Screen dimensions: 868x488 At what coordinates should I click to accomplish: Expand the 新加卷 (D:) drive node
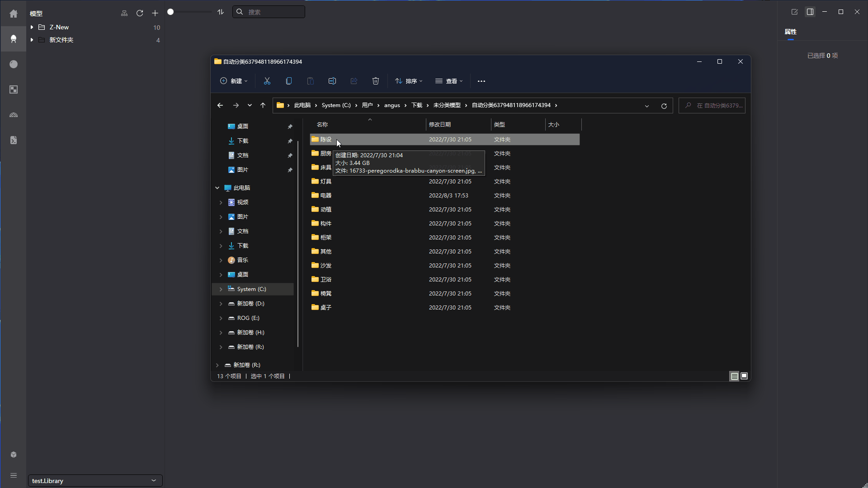(x=219, y=303)
